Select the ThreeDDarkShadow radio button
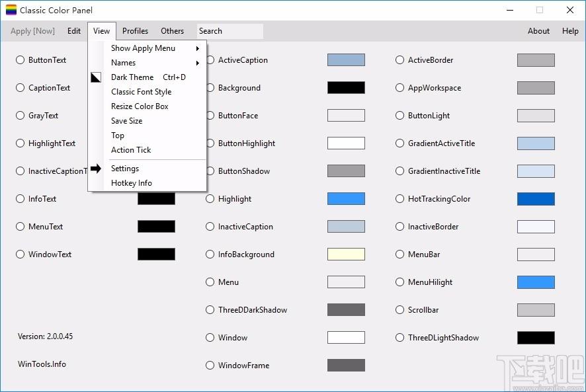This screenshot has width=586, height=392. tap(210, 310)
